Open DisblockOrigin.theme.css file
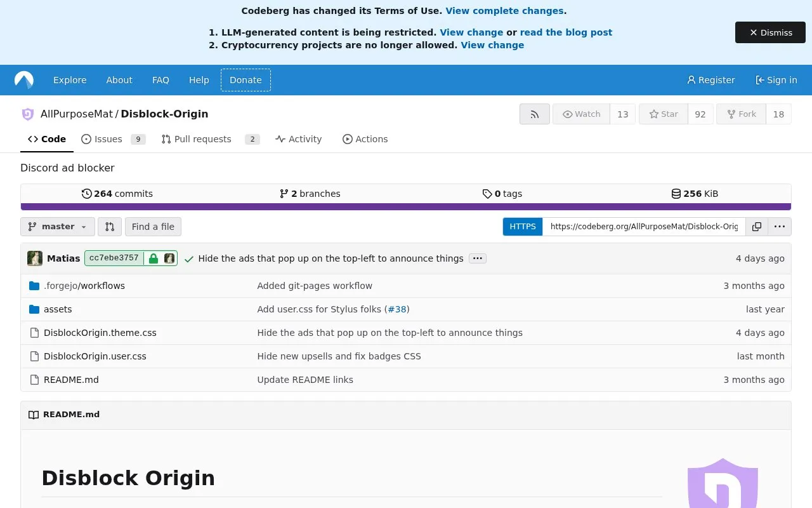Image resolution: width=812 pixels, height=508 pixels. (x=100, y=333)
